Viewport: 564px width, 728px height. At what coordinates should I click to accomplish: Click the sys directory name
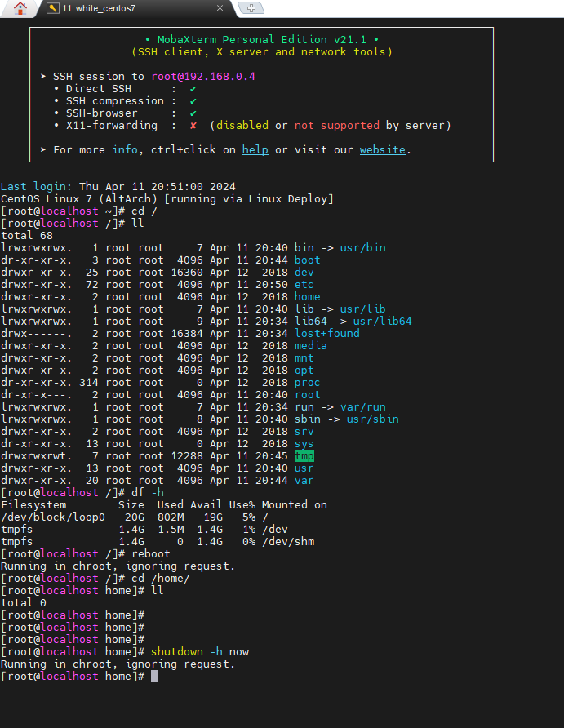(x=304, y=444)
